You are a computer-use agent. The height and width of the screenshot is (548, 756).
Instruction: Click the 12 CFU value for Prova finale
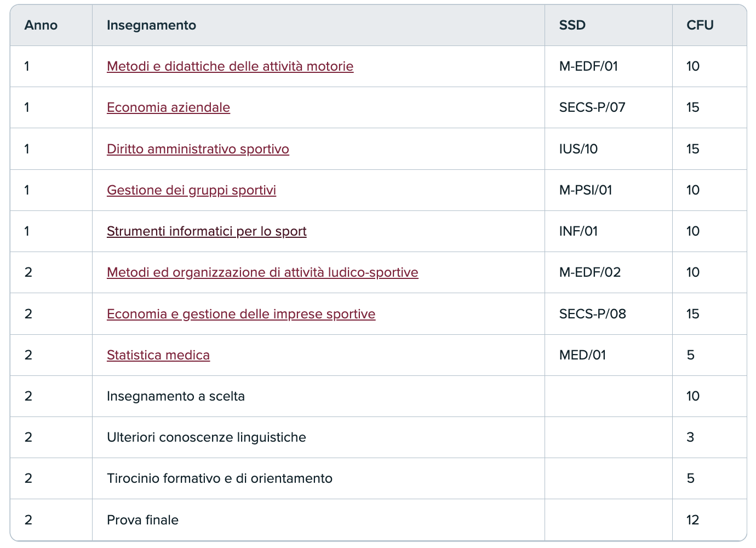[x=692, y=520]
